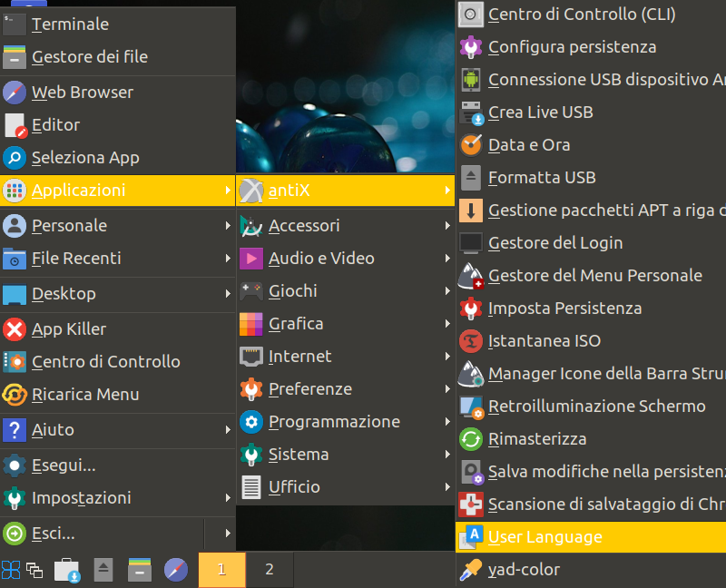Open the Sistema category
The image size is (726, 588).
pos(346,455)
